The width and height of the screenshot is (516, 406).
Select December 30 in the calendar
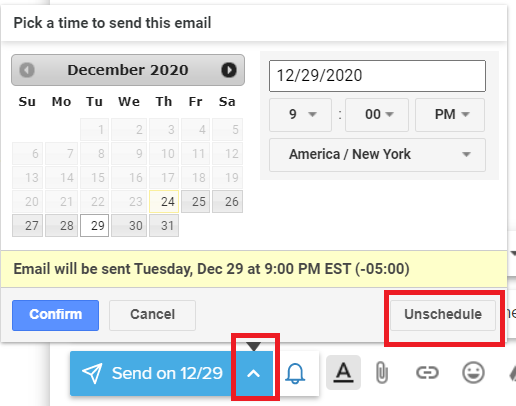(x=129, y=226)
